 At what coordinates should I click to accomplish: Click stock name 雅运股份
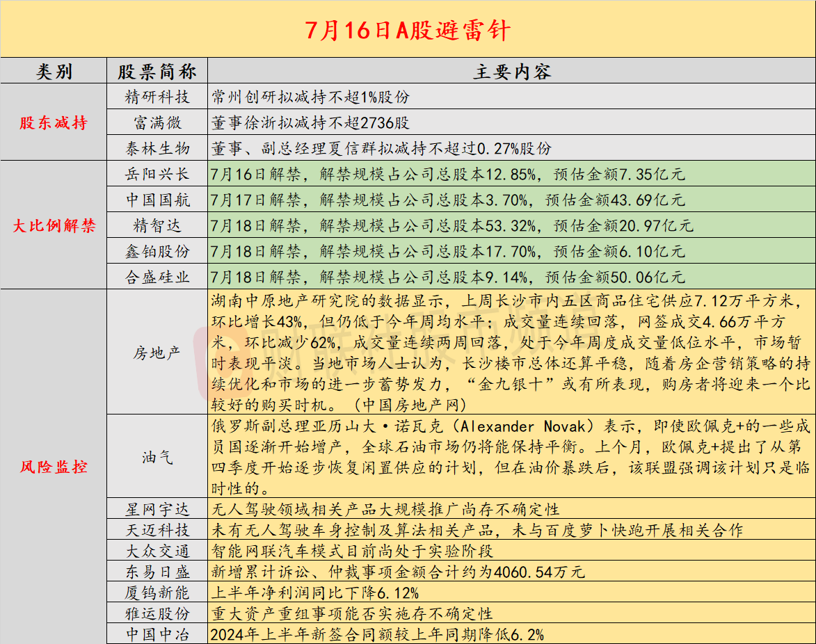[x=157, y=613]
